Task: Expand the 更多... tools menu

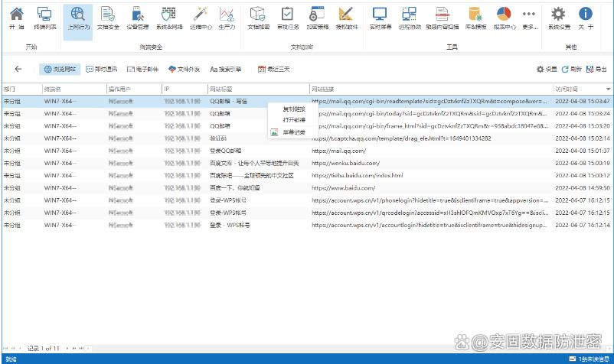Action: tap(529, 18)
